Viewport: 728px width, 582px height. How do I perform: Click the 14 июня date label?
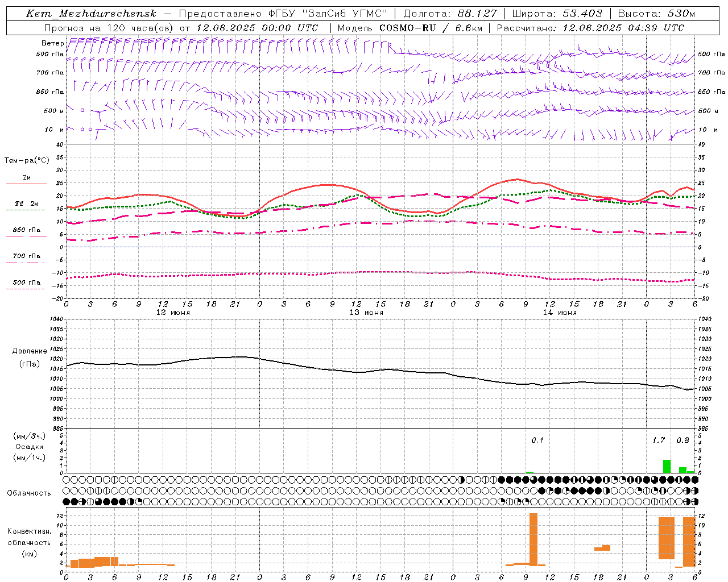click(x=560, y=313)
